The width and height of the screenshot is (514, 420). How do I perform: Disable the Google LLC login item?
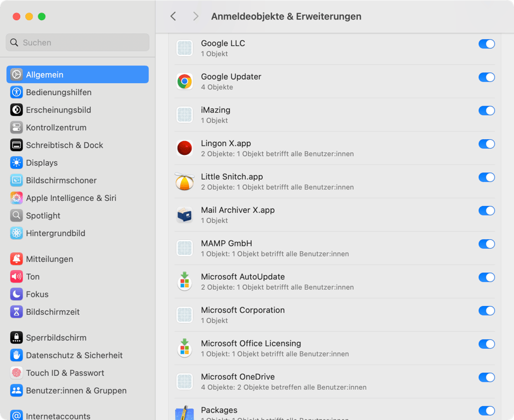(x=486, y=44)
